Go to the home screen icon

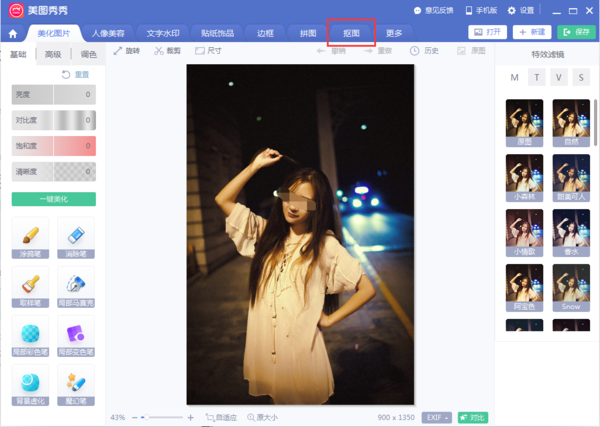pyautogui.click(x=13, y=34)
